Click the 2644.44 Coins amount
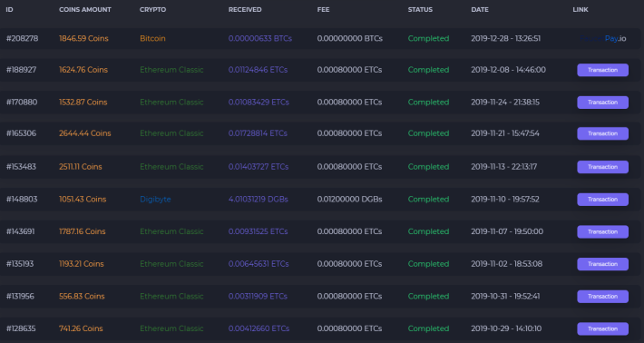Viewport: 644px width, 343px height. click(85, 133)
